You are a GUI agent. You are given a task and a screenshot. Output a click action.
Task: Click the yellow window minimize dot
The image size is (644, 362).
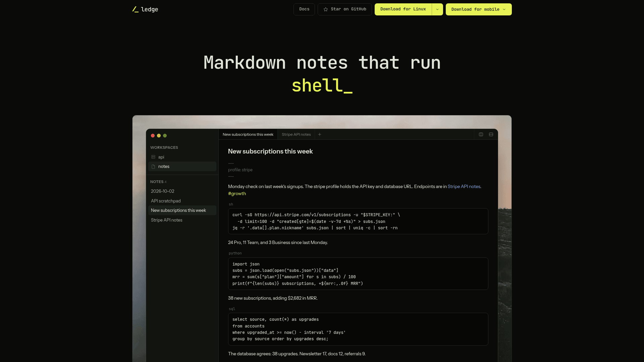(159, 136)
